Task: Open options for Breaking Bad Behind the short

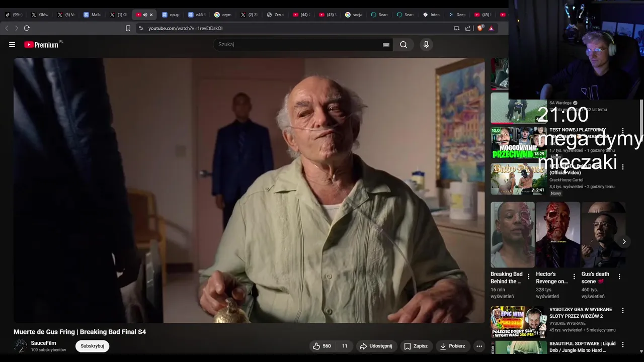Action: [x=528, y=277]
